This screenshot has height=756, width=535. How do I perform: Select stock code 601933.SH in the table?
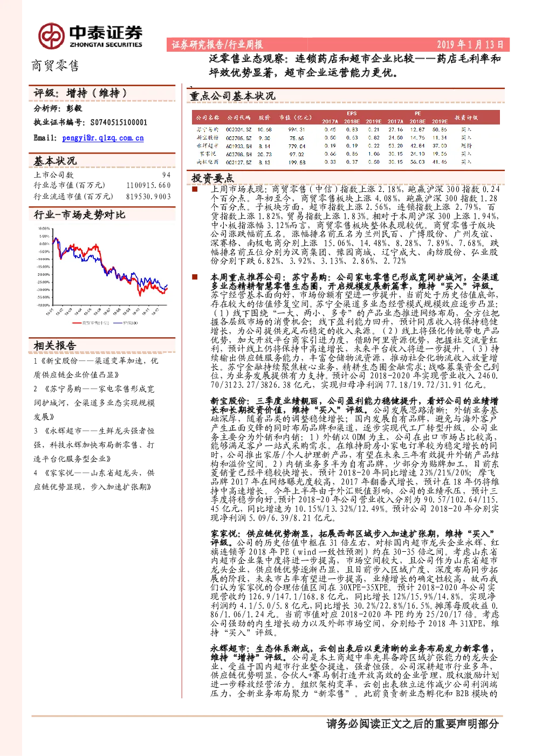point(239,145)
